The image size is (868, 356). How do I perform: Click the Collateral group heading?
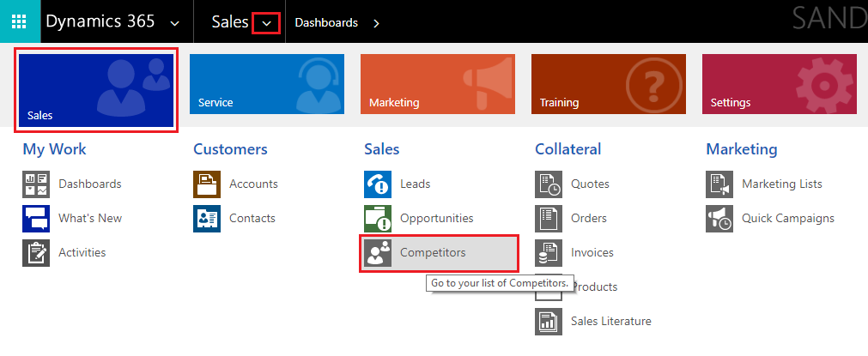pos(568,149)
